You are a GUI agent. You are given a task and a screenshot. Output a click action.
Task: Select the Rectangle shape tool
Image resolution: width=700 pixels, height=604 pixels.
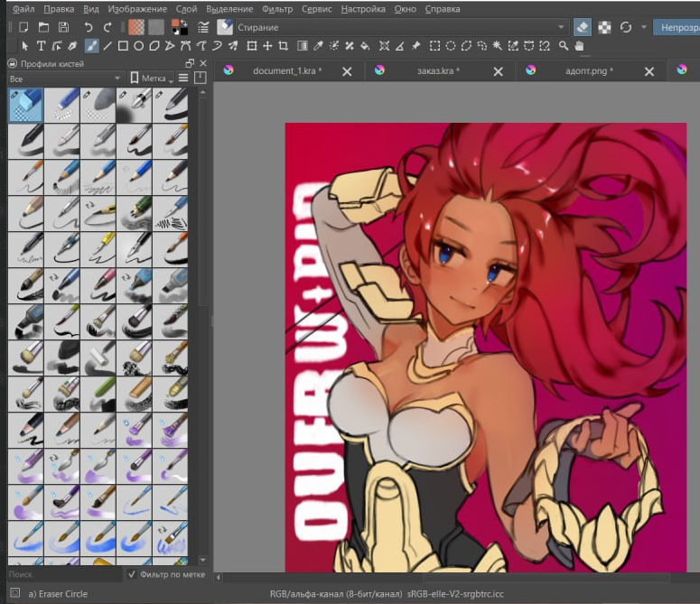coord(123,46)
